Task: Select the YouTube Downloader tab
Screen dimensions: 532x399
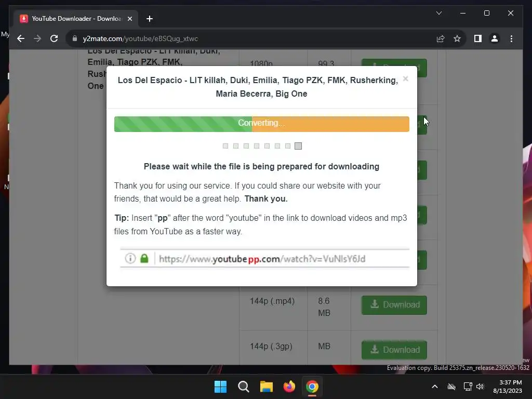Action: [x=76, y=19]
